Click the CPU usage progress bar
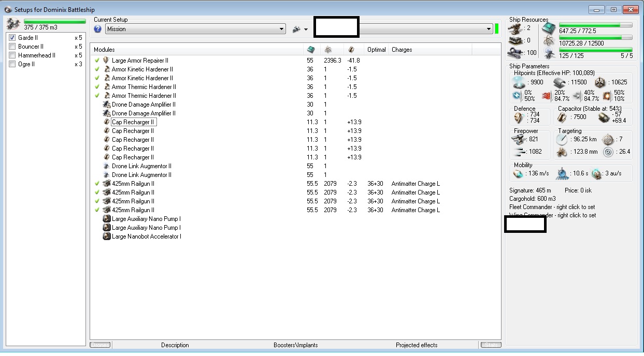This screenshot has height=356, width=644. pos(595,25)
